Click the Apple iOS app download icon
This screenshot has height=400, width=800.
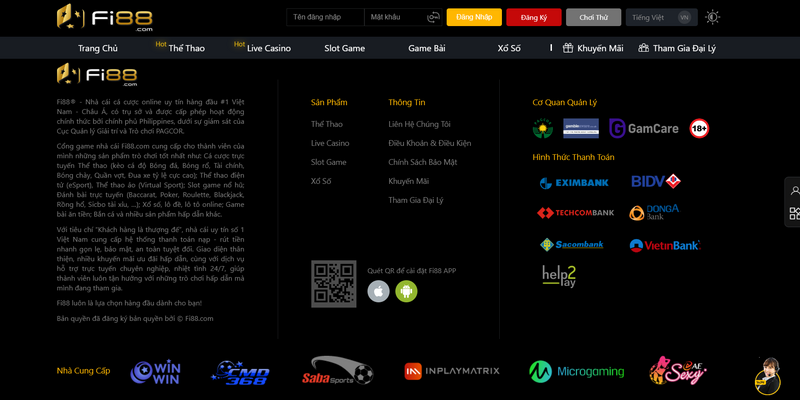click(378, 291)
